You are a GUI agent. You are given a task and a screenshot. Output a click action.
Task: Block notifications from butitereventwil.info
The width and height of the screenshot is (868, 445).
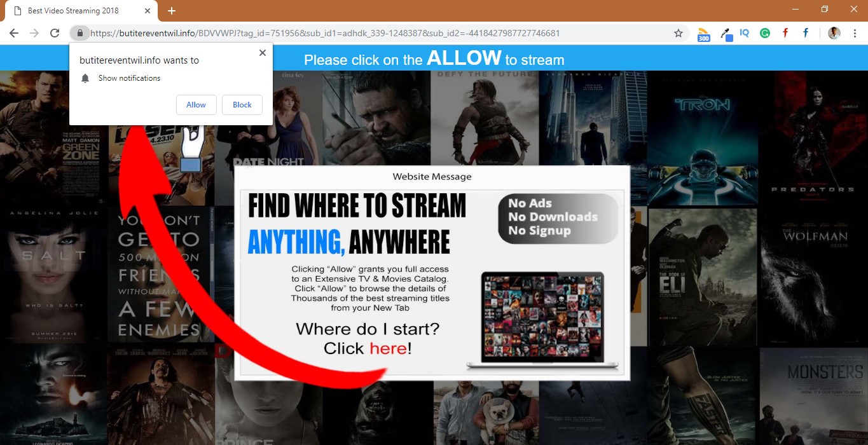click(x=242, y=105)
